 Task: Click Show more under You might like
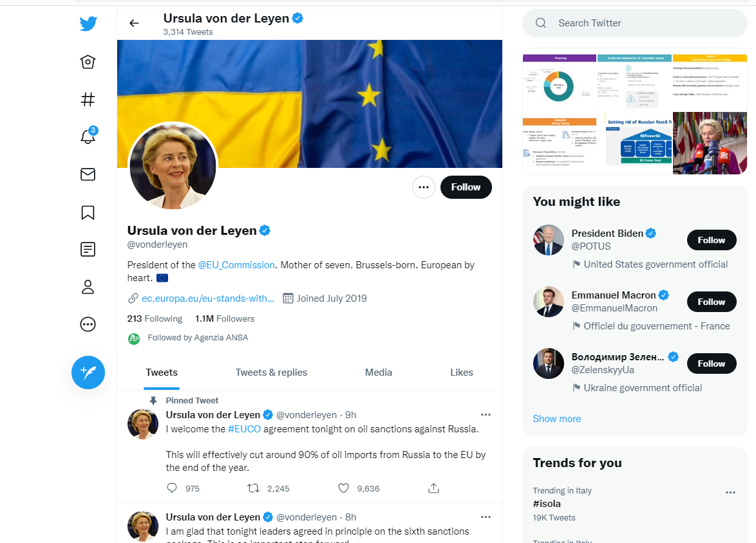[557, 419]
